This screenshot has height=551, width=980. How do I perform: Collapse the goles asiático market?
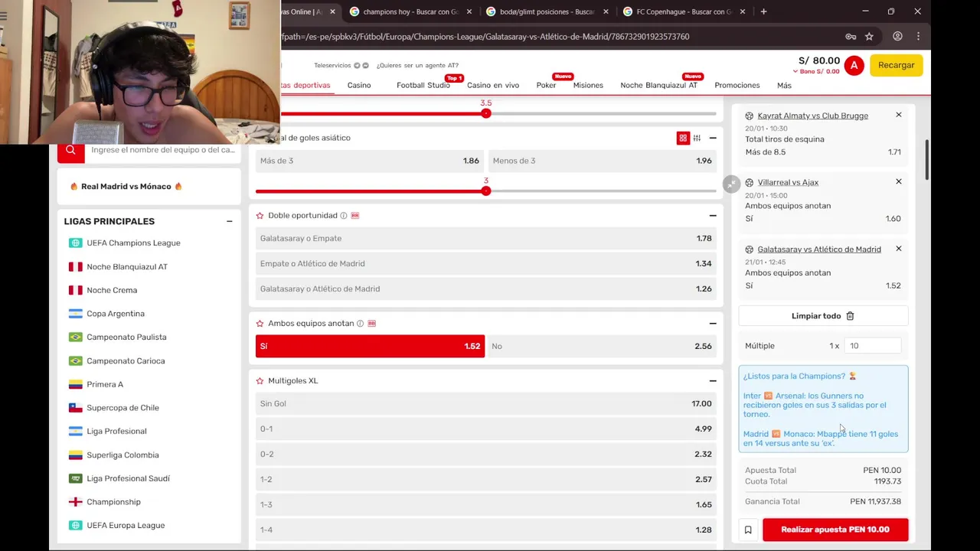coord(713,138)
